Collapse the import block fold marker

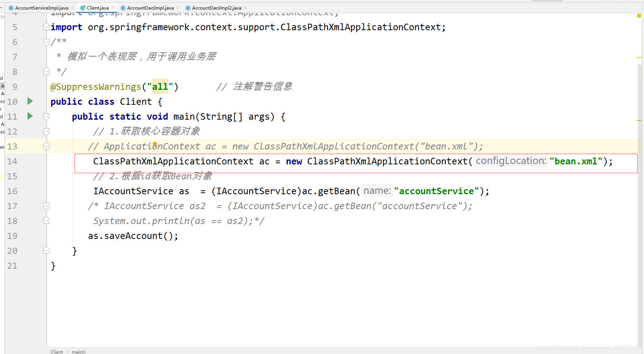[46, 27]
